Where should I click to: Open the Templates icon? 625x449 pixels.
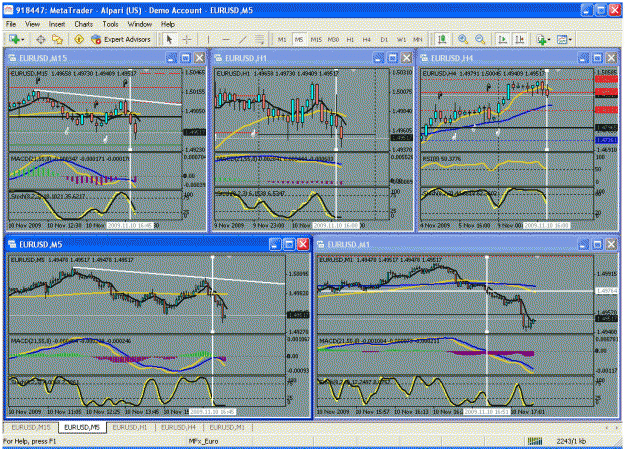(x=562, y=39)
